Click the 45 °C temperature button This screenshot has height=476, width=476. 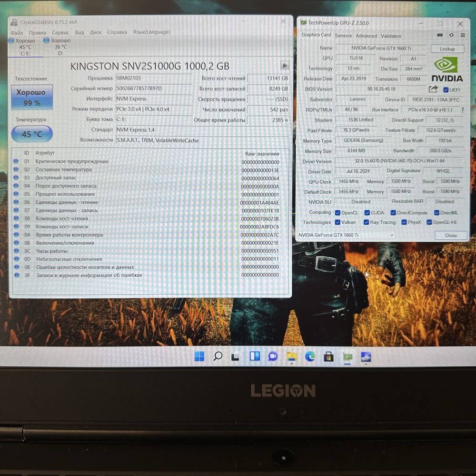(x=32, y=134)
